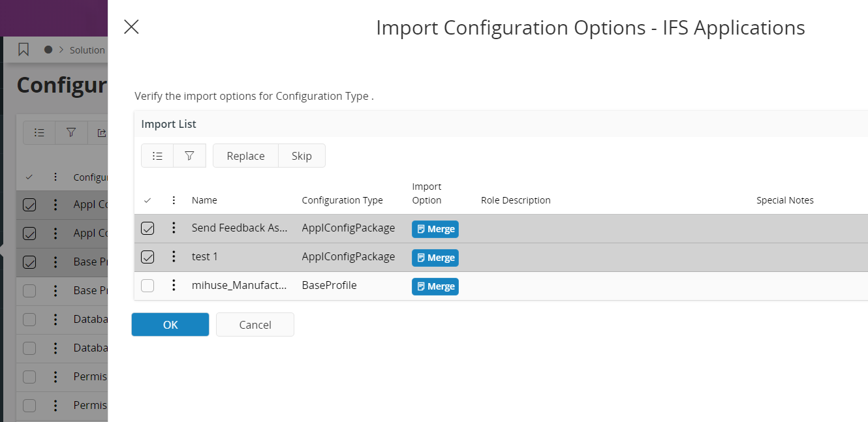
Task: Toggle select-all checkmark in Import List header
Action: (x=147, y=200)
